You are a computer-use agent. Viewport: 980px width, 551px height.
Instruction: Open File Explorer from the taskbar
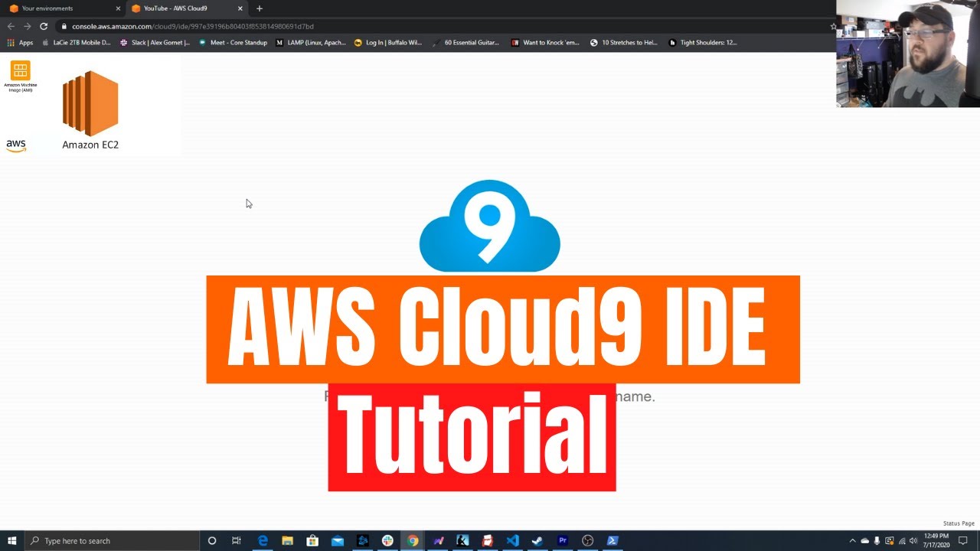tap(287, 540)
